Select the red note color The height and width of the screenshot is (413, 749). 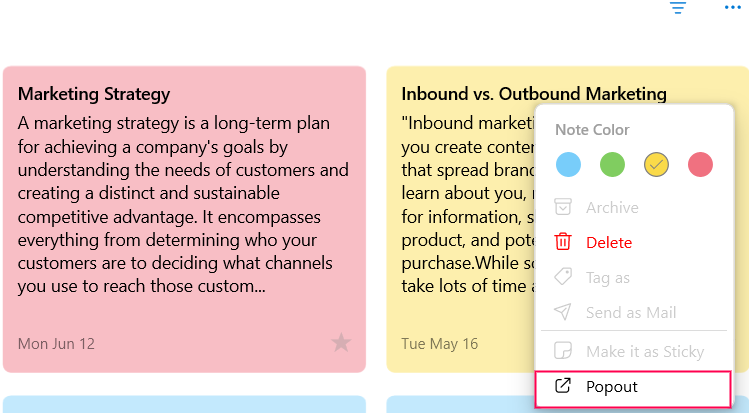point(700,165)
